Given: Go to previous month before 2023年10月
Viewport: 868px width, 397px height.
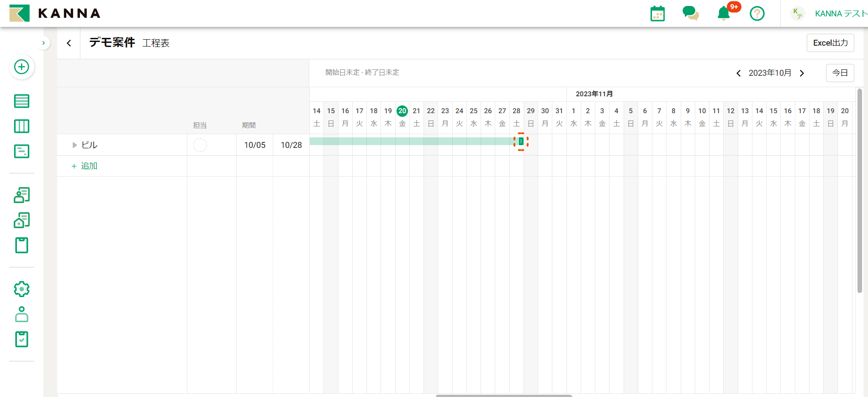Looking at the screenshot, I should click(738, 73).
